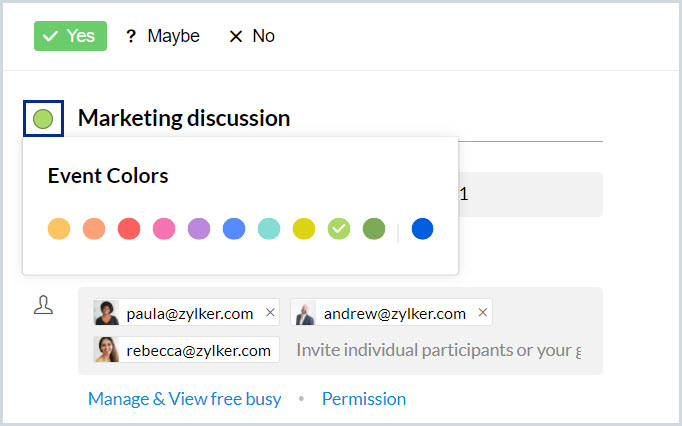Image resolution: width=682 pixels, height=426 pixels.
Task: Click the participants person icon
Action: 43,306
